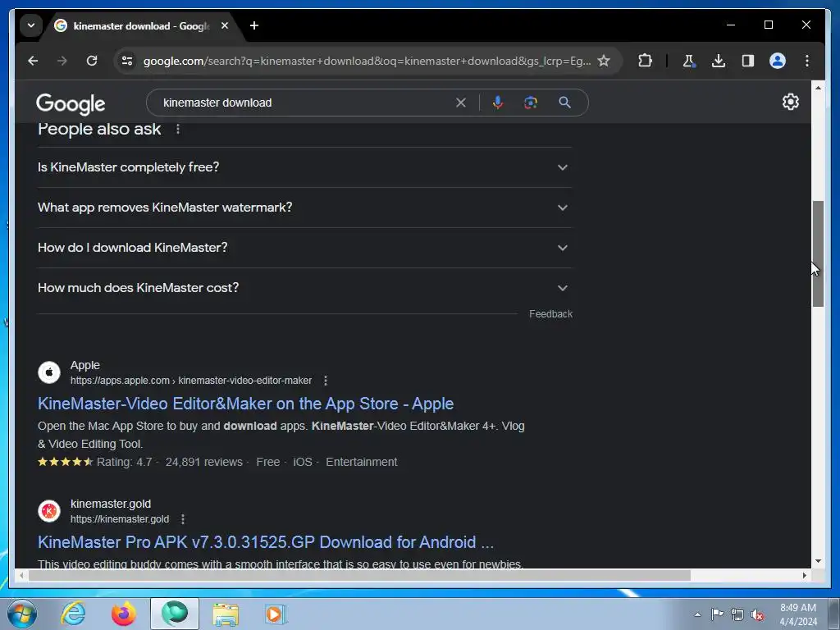Open KineMaster-Video Editor&Maker App Store link

coord(245,404)
